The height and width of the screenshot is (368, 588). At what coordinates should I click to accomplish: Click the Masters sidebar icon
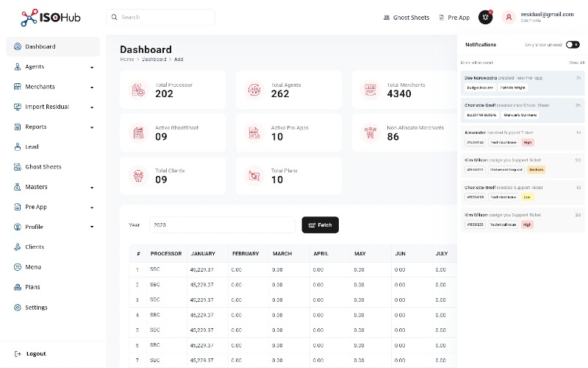pos(17,187)
